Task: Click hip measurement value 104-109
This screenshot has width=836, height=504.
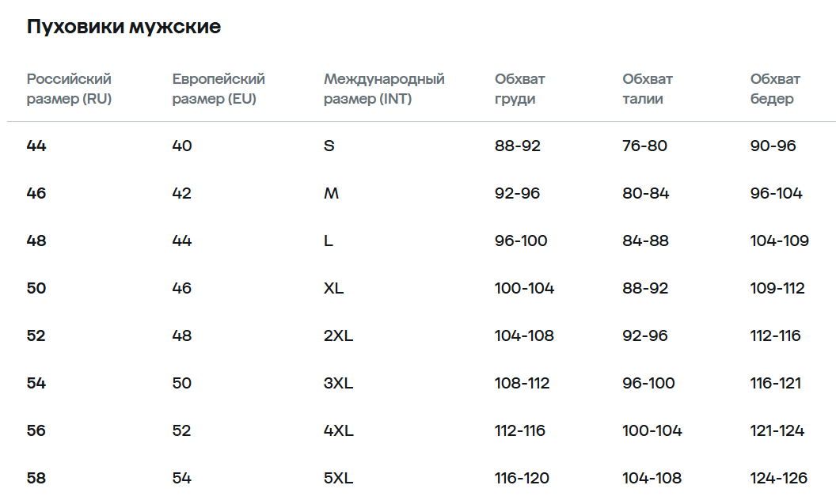Action: pyautogui.click(x=780, y=241)
